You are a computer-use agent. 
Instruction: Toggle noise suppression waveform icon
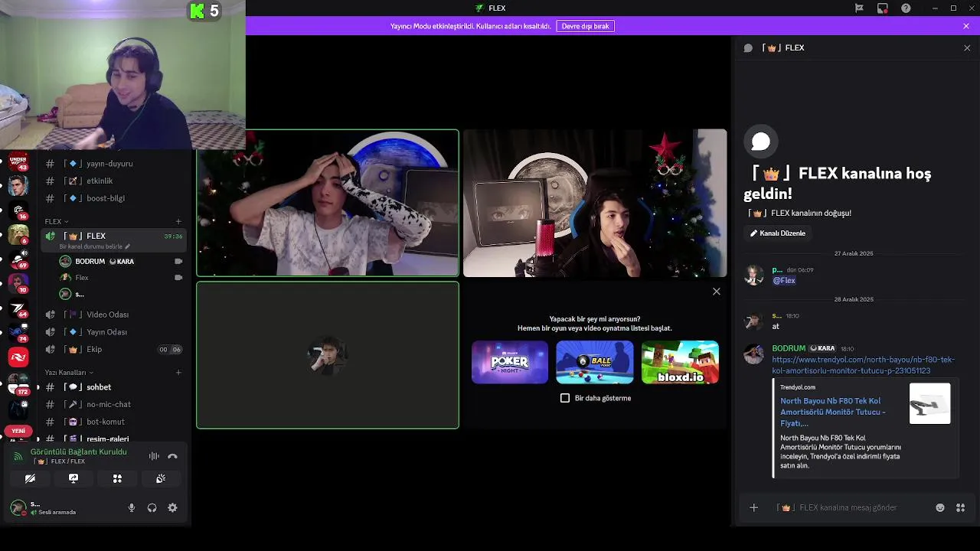click(x=154, y=456)
